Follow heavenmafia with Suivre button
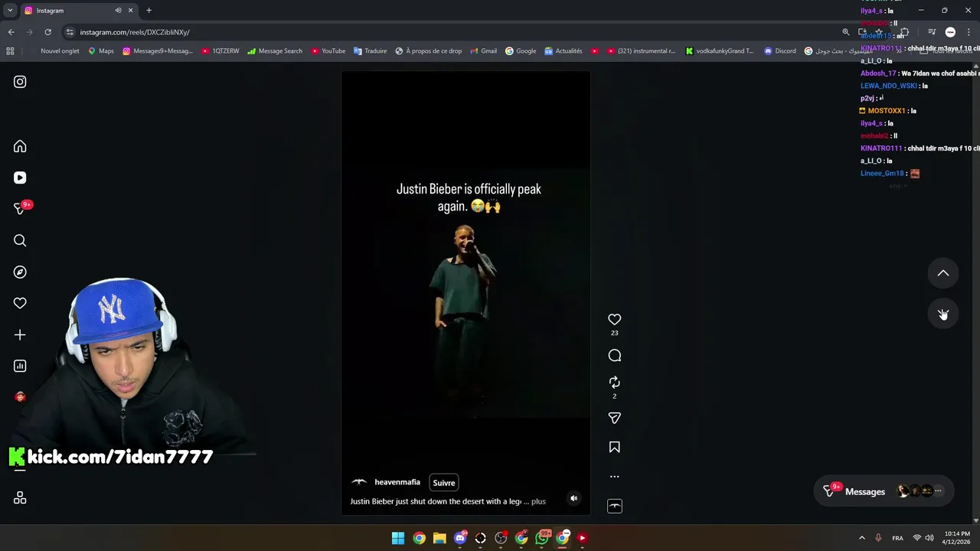 [x=444, y=483]
